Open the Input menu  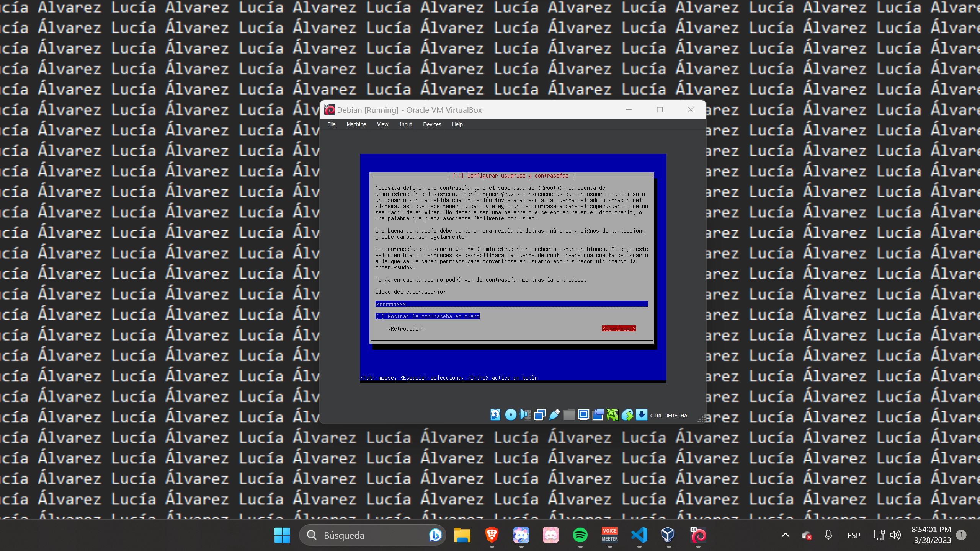405,124
